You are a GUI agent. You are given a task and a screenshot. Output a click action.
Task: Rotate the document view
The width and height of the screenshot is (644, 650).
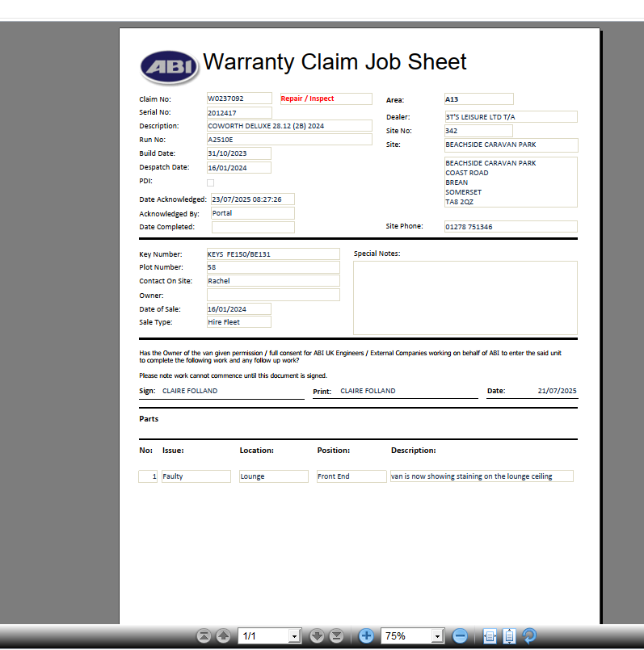coord(529,635)
